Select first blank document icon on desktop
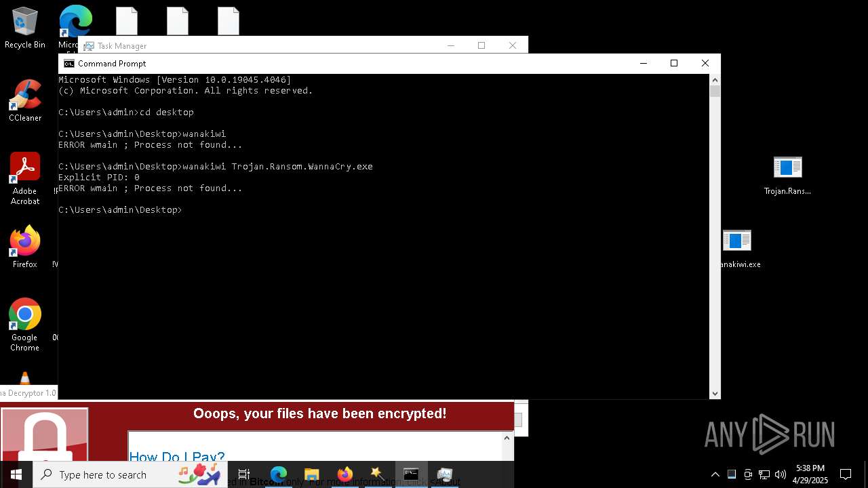868x488 pixels. (x=127, y=21)
